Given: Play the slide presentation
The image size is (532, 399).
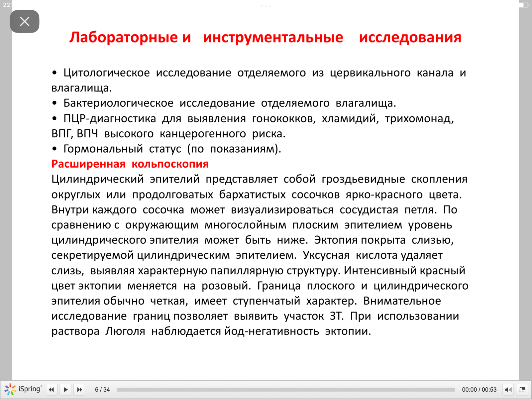Looking at the screenshot, I should 65,389.
